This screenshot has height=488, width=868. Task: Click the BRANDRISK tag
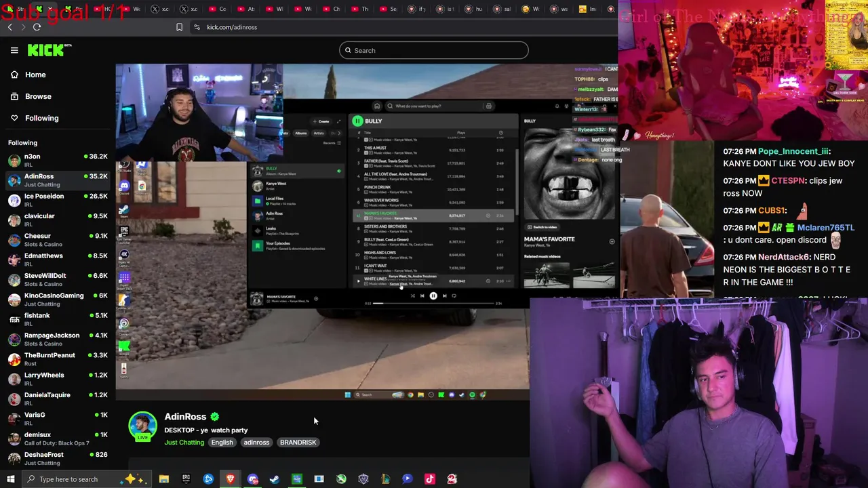[x=298, y=443]
